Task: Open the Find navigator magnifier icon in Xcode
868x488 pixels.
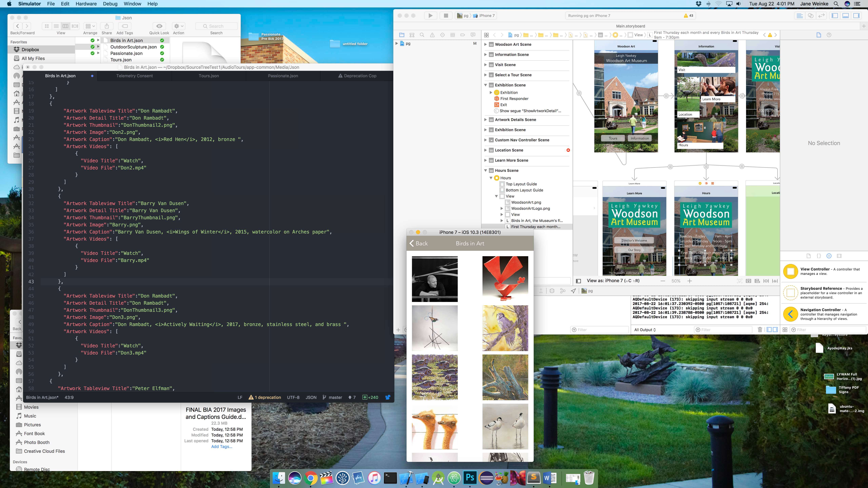Action: pos(422,35)
